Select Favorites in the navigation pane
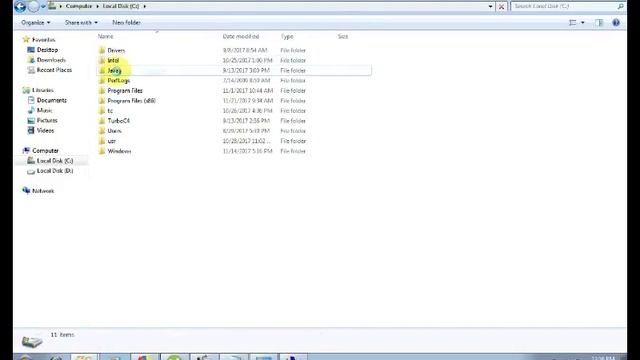640x360 pixels. pyautogui.click(x=43, y=40)
